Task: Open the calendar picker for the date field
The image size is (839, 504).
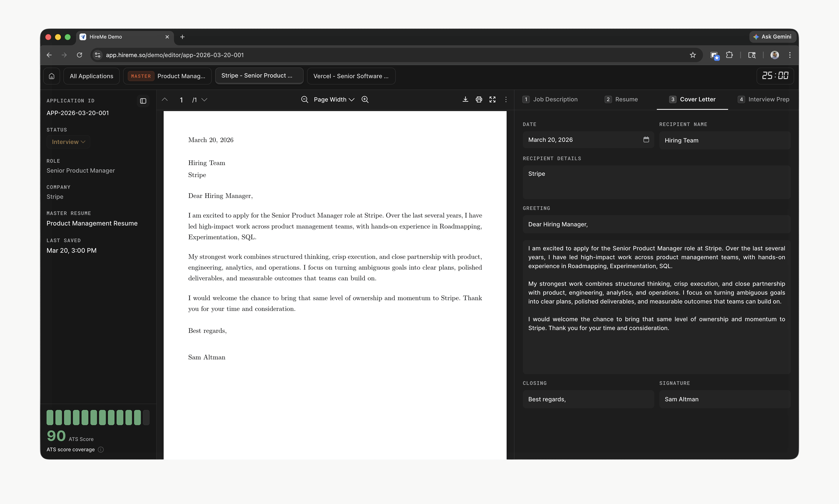Action: 646,140
